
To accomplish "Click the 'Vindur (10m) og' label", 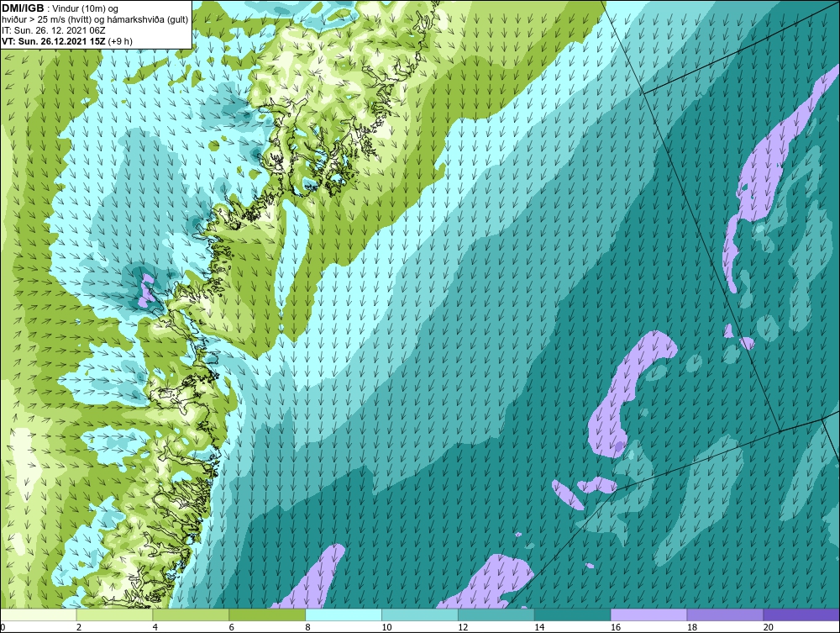I will point(87,9).
